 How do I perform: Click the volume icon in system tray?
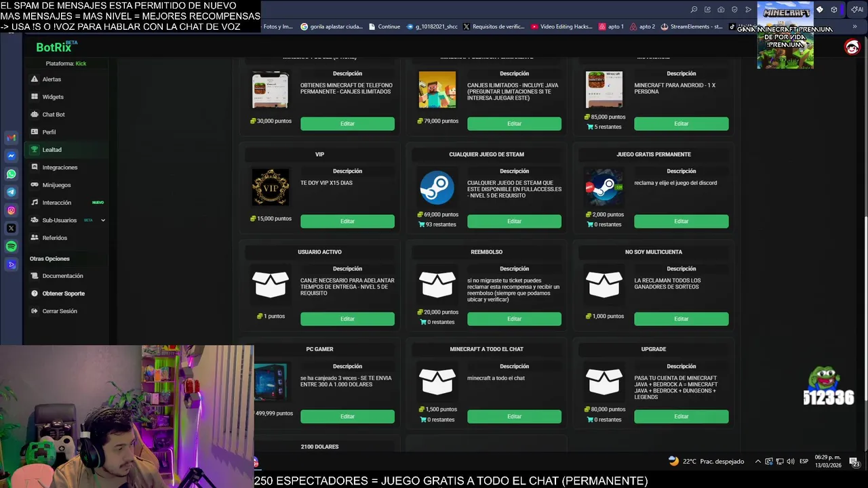[x=790, y=462]
